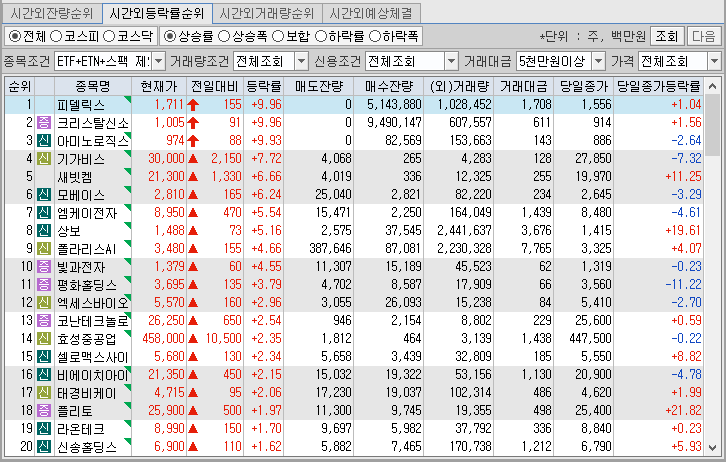Select 상승률 radio option
The height and width of the screenshot is (462, 726).
pyautogui.click(x=170, y=36)
